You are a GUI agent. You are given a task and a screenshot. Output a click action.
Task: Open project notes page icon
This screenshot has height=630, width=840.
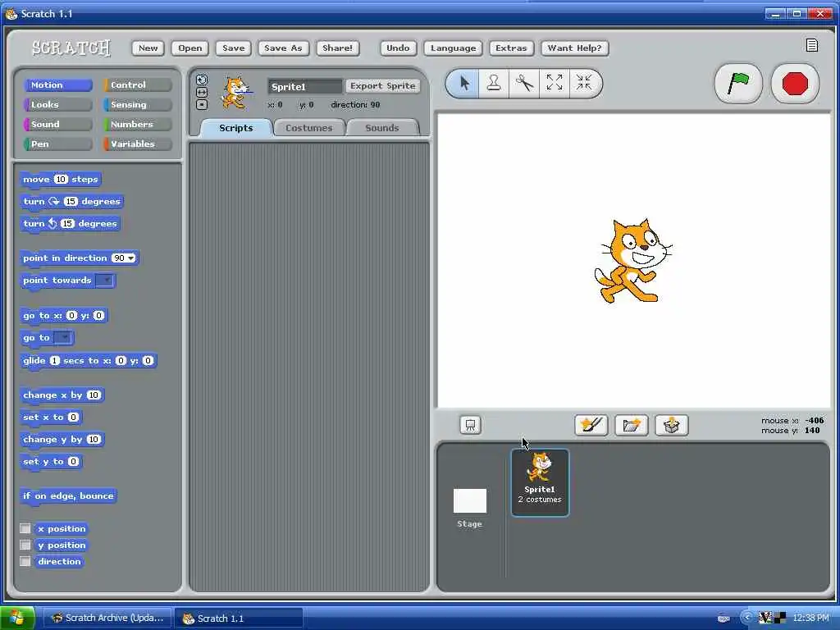tap(811, 45)
